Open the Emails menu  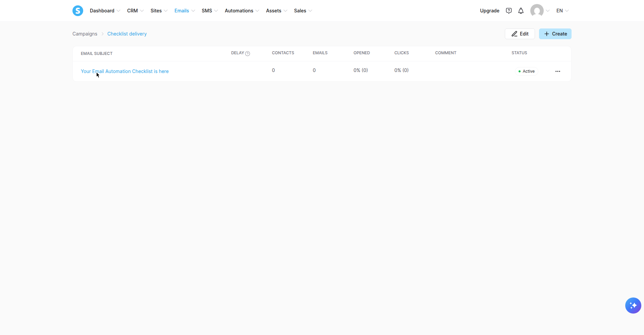(x=185, y=11)
